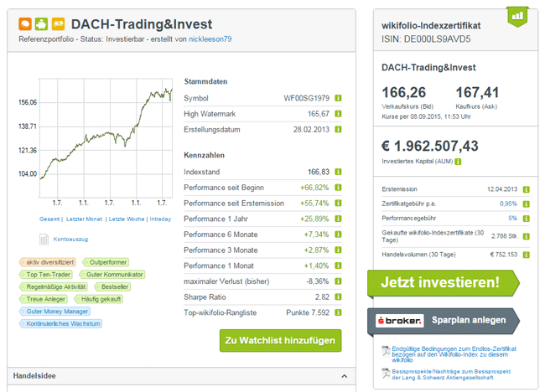Click the +66,82% performance value
The image size is (545, 392).
point(314,188)
